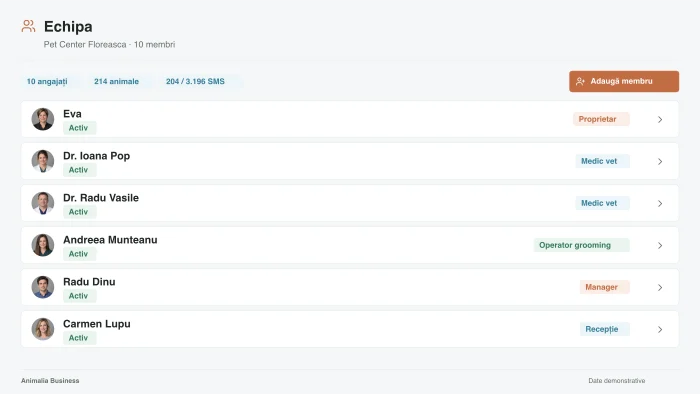
Task: Click the Proprietar role badge
Action: pos(601,119)
